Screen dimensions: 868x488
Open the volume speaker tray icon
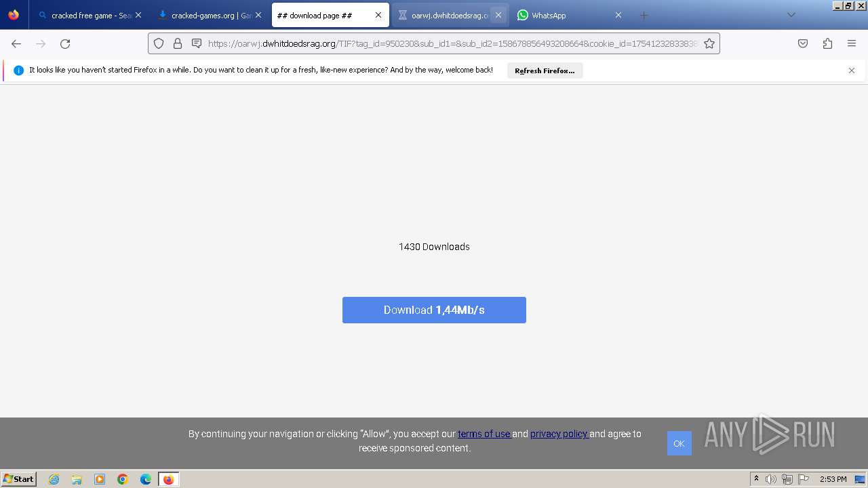771,479
